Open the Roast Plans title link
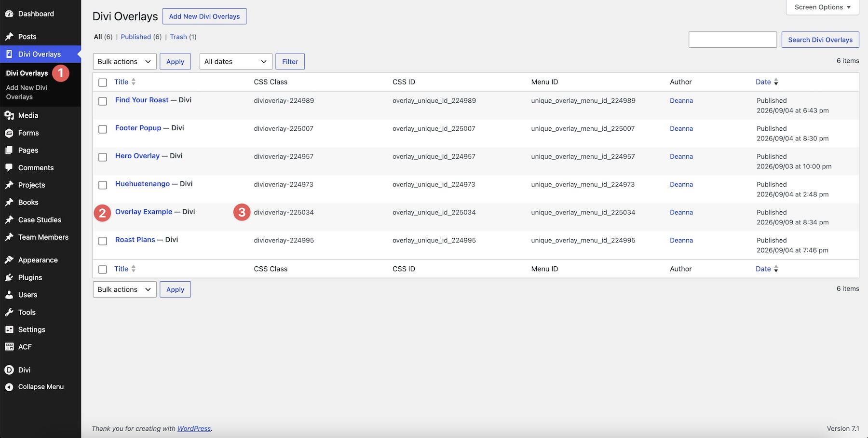The width and height of the screenshot is (868, 438). coord(135,240)
